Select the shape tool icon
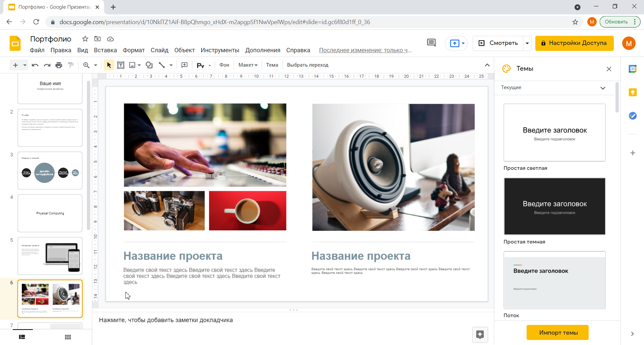 pyautogui.click(x=149, y=65)
